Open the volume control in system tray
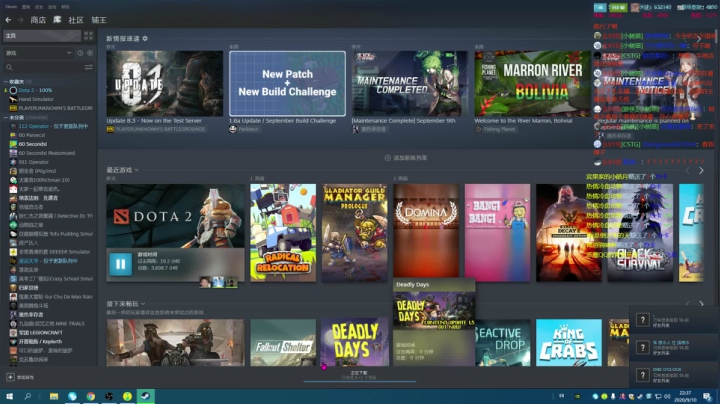 tap(667, 396)
